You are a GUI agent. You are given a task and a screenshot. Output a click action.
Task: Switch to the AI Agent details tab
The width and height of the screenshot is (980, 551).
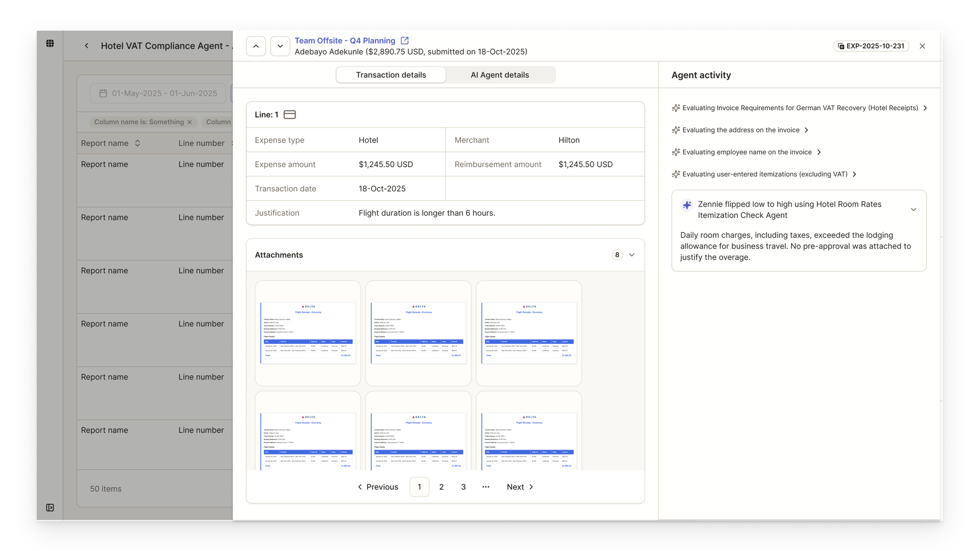pos(499,75)
